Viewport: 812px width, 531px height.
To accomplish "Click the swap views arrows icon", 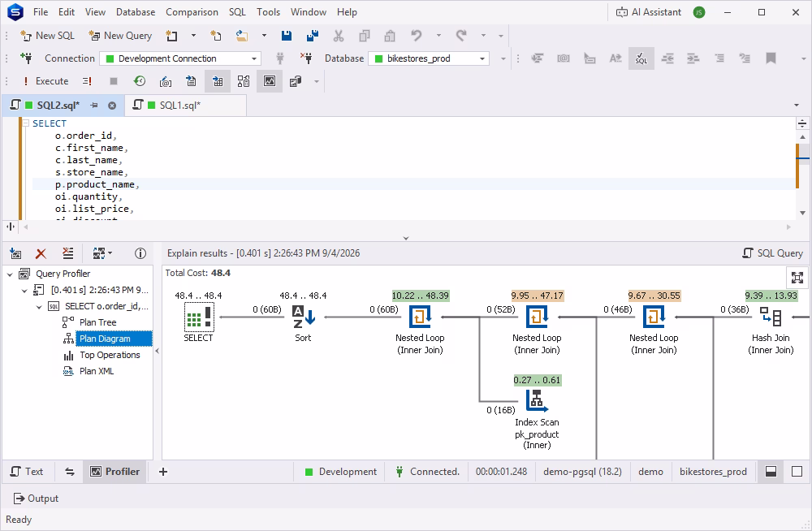I will click(69, 472).
